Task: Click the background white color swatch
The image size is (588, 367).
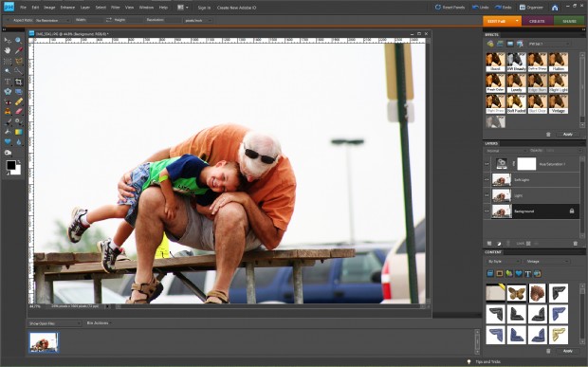Action: [17, 171]
